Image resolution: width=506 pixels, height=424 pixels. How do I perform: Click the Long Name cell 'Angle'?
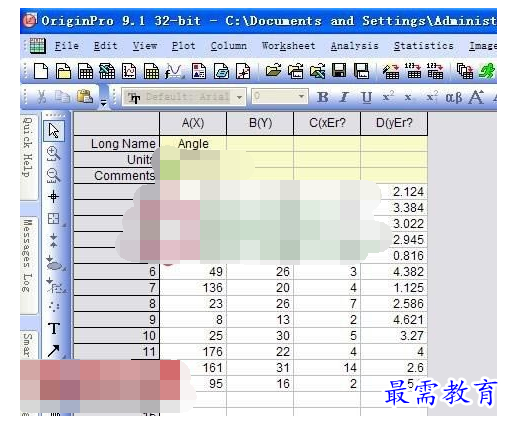coord(193,144)
